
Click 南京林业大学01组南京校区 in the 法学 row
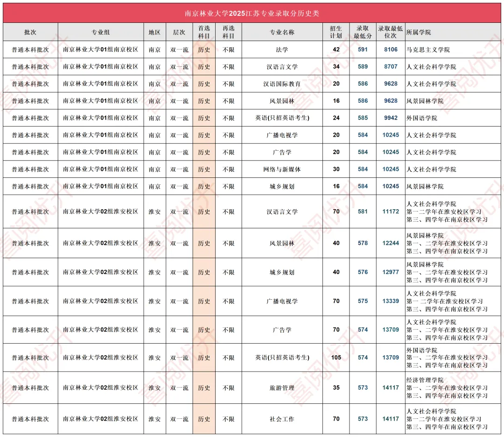(x=101, y=49)
